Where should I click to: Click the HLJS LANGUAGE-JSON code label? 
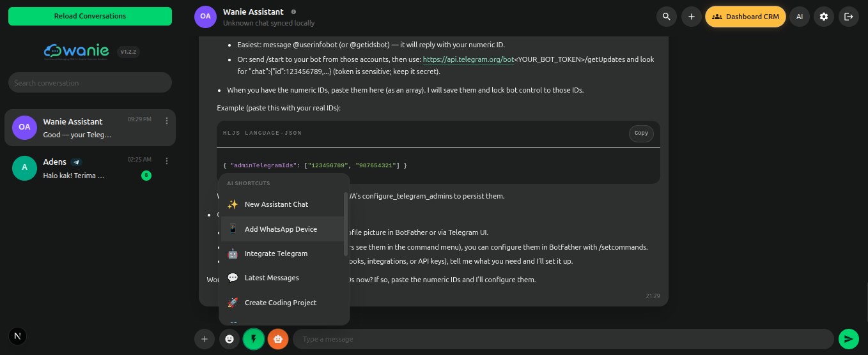pos(263,133)
